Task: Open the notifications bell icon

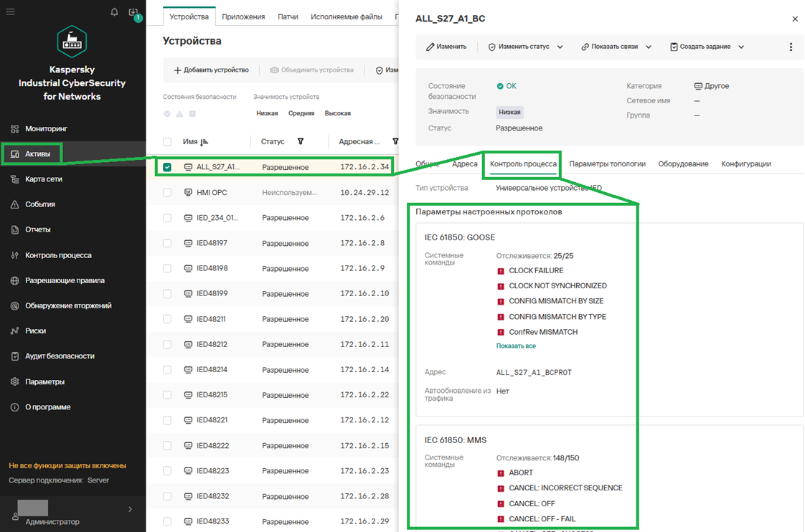Action: pyautogui.click(x=114, y=11)
